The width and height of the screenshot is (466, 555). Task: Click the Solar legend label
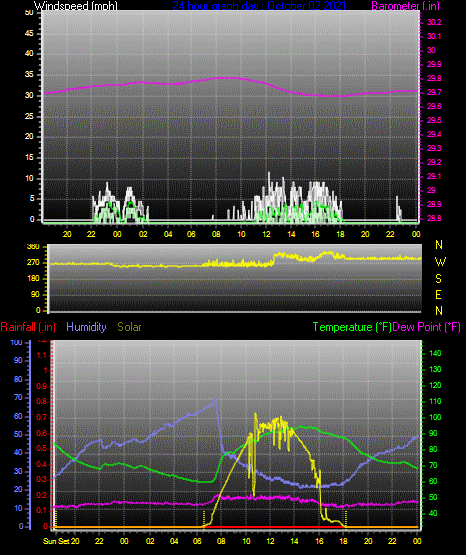coord(129,327)
